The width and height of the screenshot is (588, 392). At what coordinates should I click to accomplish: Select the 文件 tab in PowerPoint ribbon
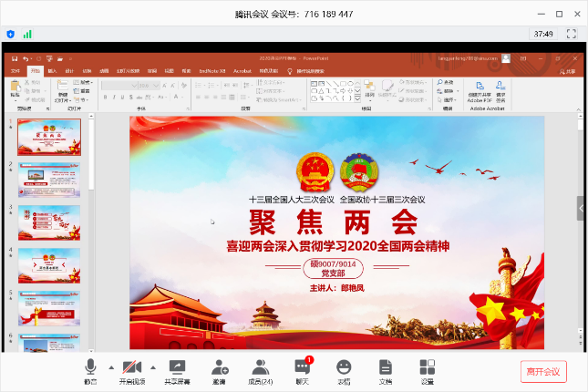tap(15, 70)
